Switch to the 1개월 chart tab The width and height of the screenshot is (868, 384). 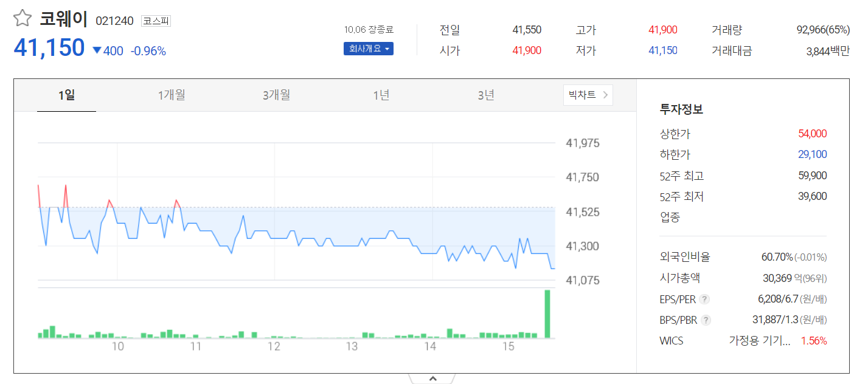172,95
